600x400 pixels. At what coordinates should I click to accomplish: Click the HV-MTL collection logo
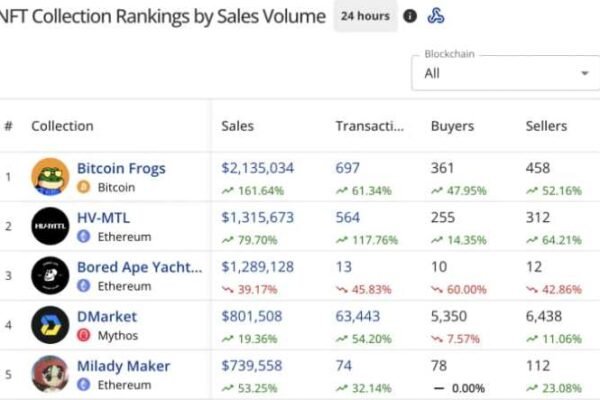50,226
